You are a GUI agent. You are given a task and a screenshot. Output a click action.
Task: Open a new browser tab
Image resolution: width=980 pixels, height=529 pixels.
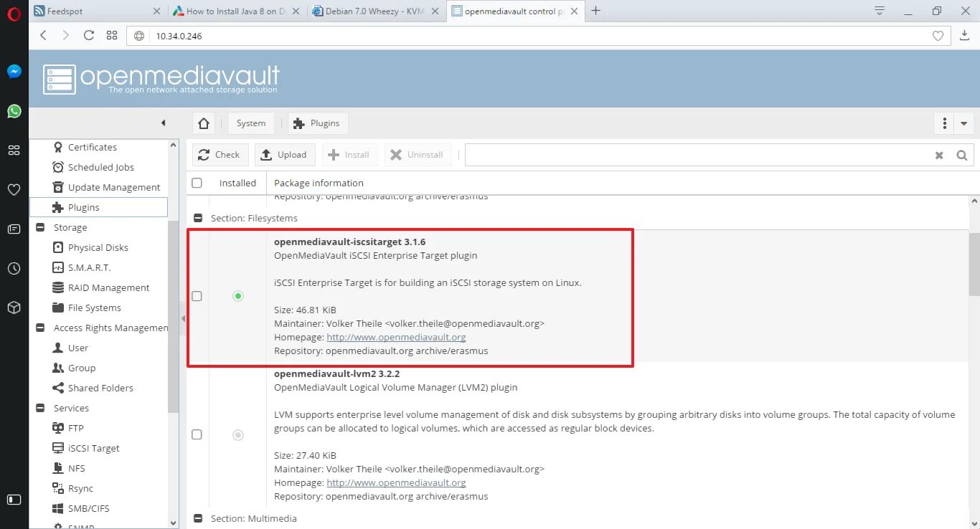595,11
